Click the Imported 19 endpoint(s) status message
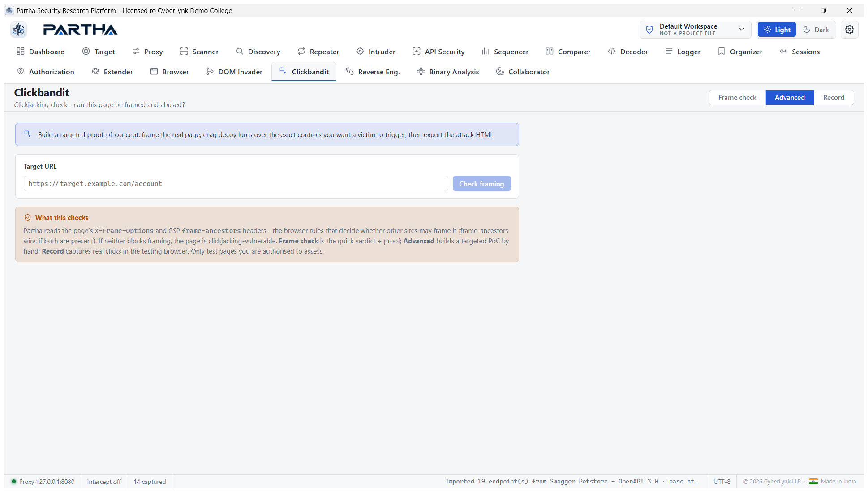The height and width of the screenshot is (492, 868). (572, 482)
